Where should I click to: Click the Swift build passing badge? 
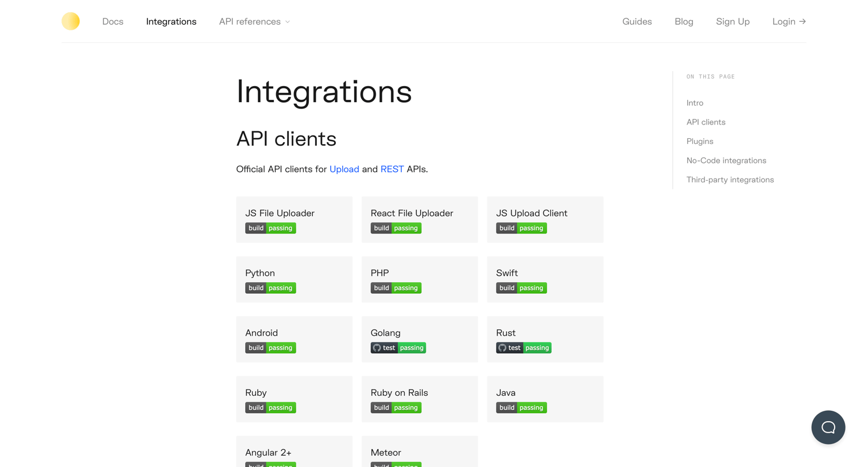[x=521, y=288]
